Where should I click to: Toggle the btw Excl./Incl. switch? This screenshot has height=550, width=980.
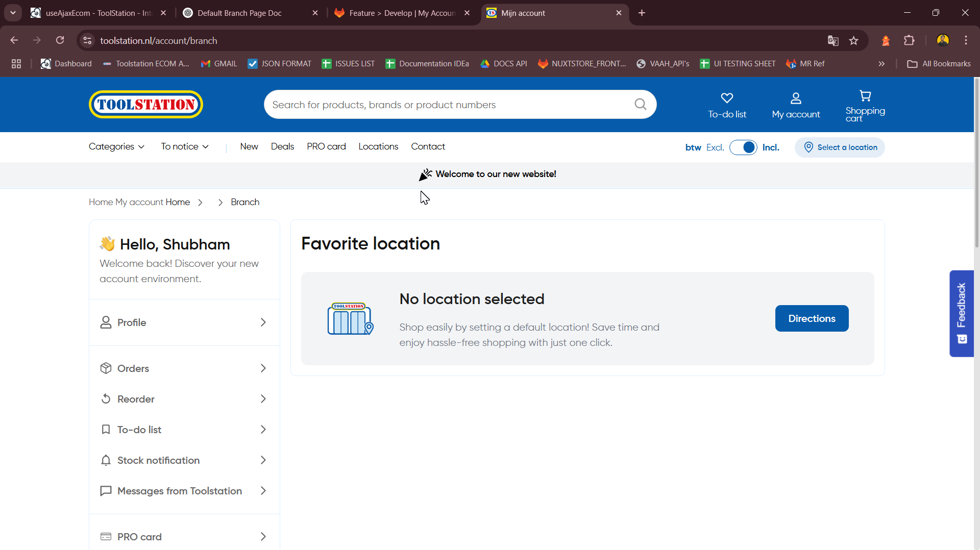(743, 147)
